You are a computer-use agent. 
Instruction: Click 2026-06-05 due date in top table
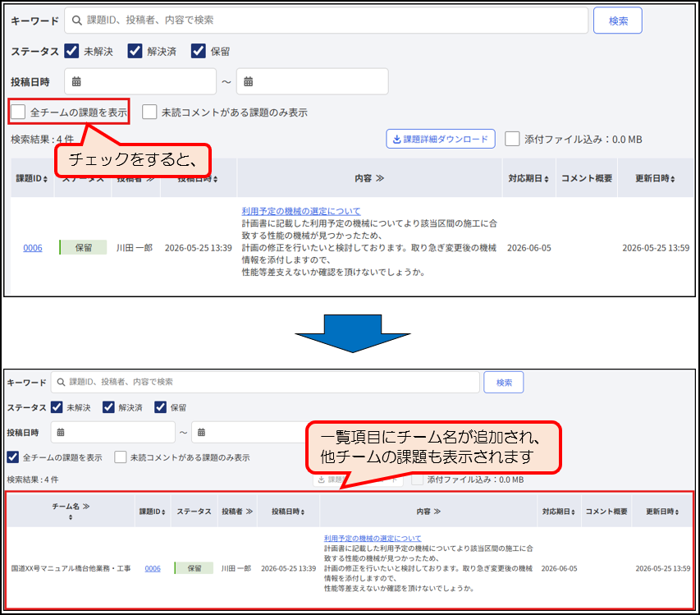tap(529, 248)
